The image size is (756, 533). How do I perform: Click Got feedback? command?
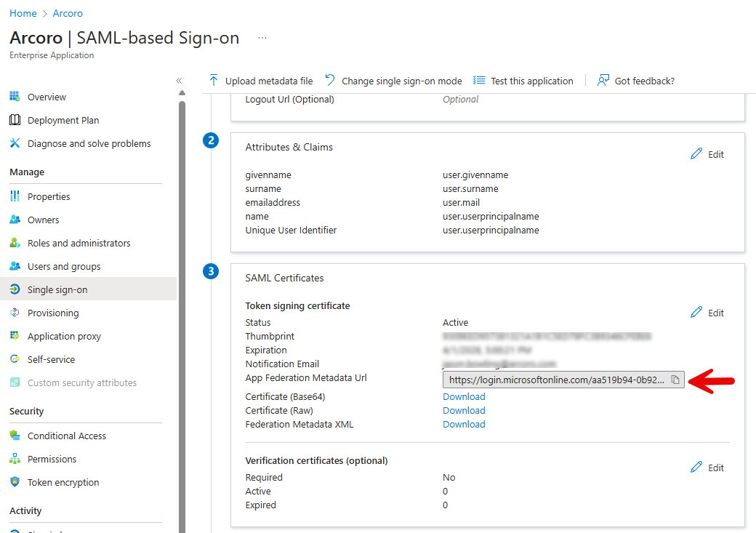pos(636,81)
